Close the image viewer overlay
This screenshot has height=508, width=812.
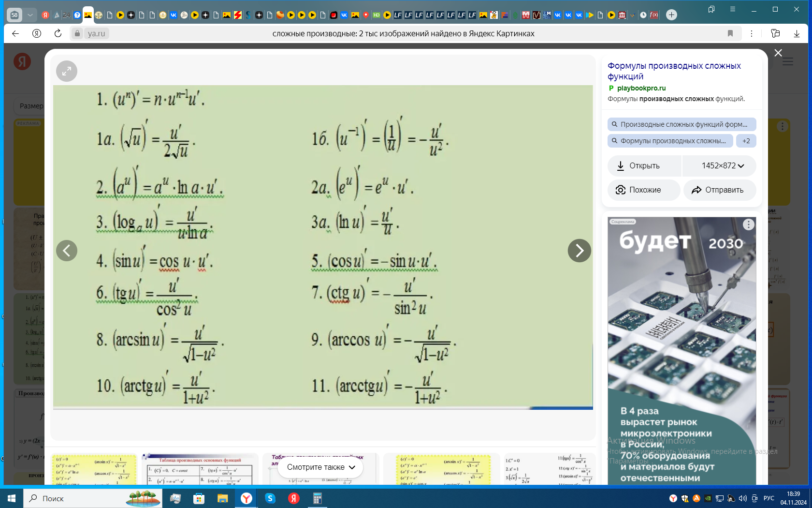tap(778, 53)
